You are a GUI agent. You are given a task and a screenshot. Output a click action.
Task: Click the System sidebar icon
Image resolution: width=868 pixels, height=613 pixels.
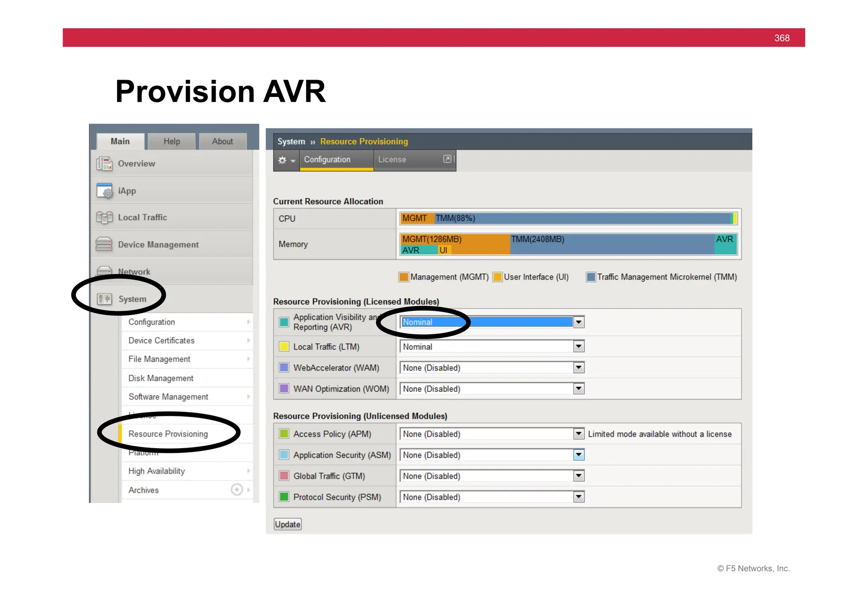[x=105, y=299]
